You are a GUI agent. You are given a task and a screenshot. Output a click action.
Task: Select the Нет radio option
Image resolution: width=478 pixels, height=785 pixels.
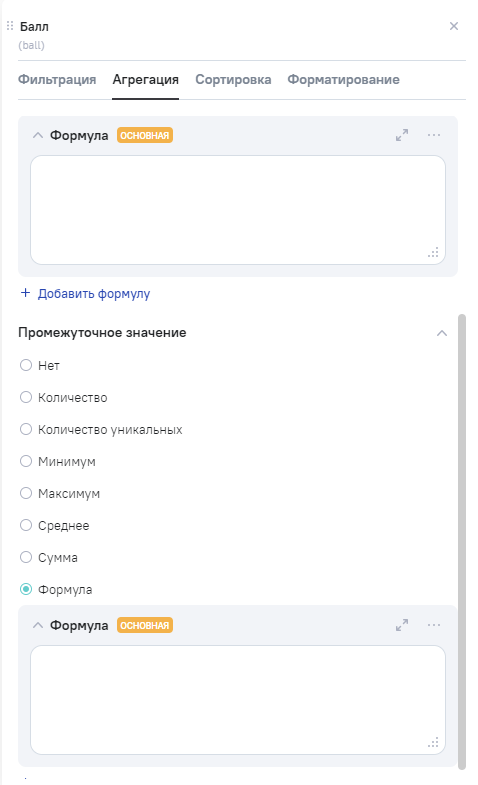[x=26, y=365]
